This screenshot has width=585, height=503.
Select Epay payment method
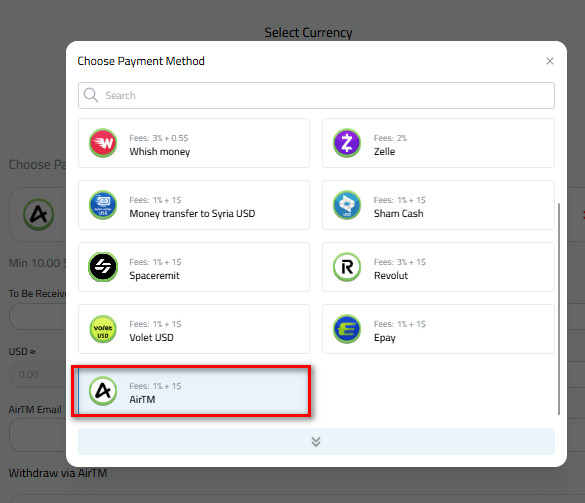pos(438,329)
